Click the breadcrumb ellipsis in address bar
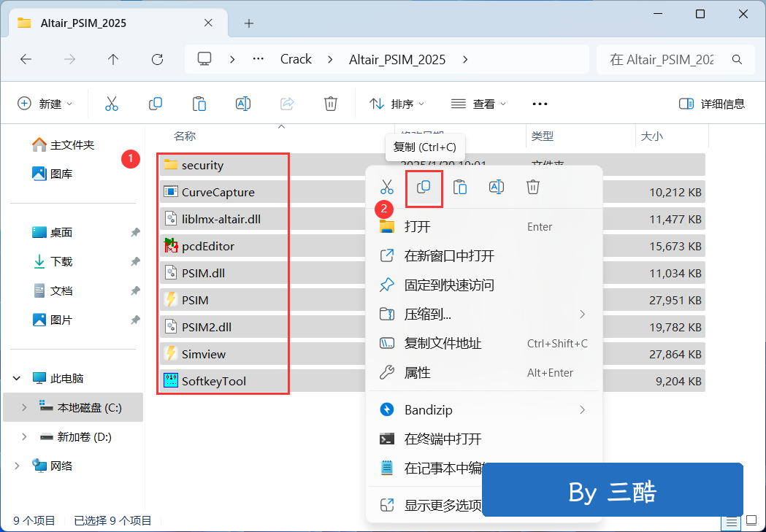This screenshot has height=532, width=766. (258, 59)
